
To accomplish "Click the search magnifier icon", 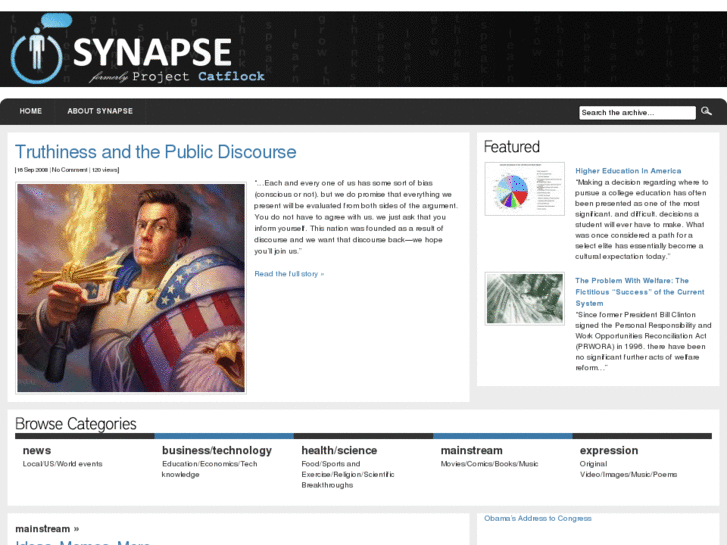I will coord(706,111).
